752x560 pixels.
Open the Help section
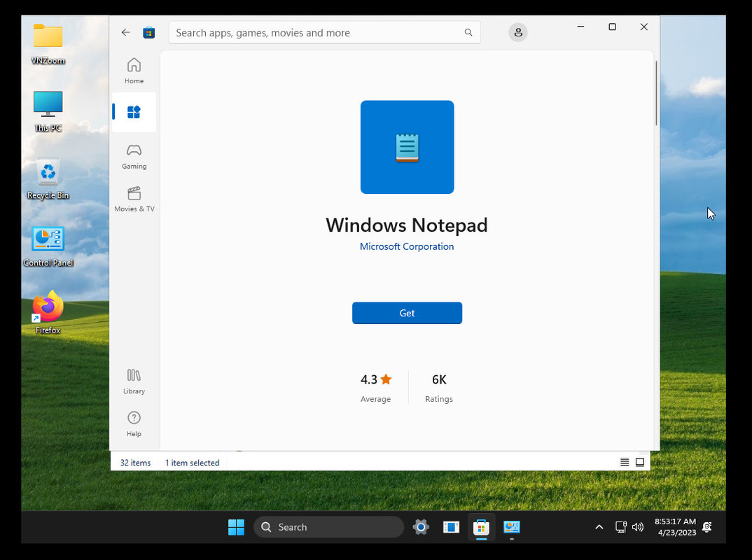[134, 423]
